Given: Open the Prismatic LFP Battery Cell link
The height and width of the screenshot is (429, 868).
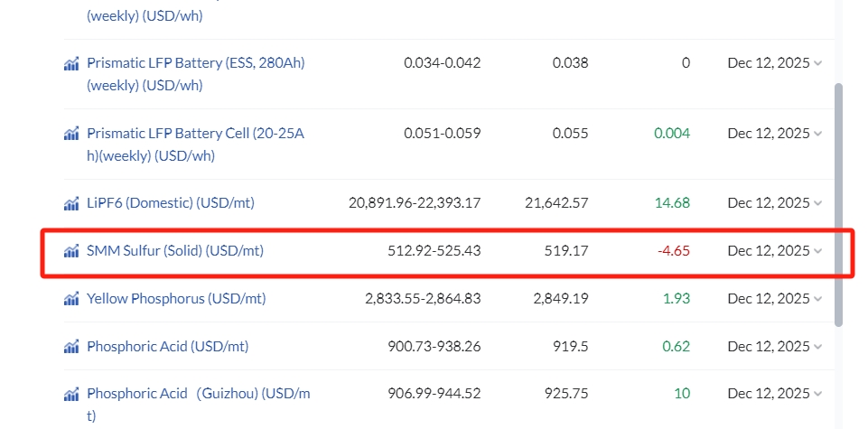Looking at the screenshot, I should [x=195, y=134].
